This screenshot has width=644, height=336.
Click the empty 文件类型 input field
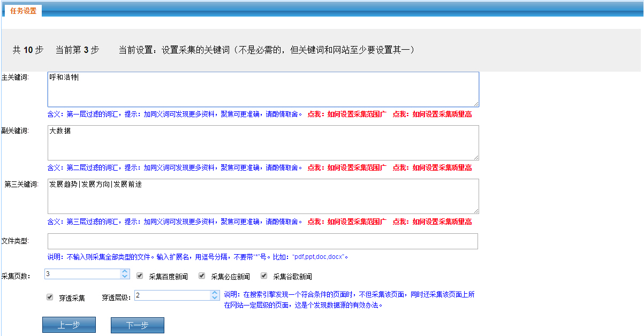coord(263,241)
